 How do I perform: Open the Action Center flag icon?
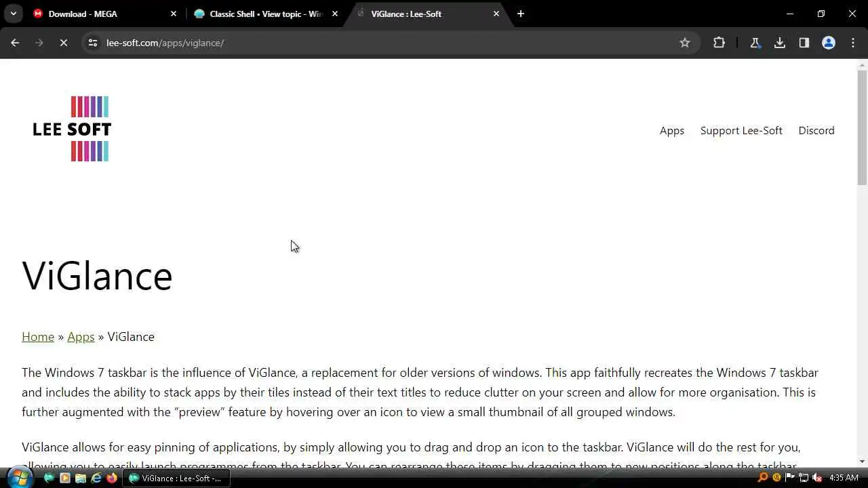(x=790, y=478)
